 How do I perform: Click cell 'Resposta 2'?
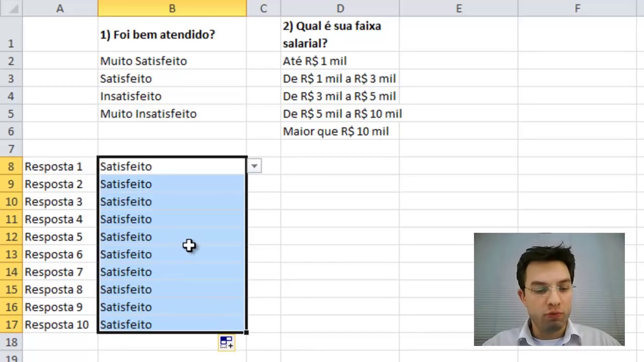60,184
